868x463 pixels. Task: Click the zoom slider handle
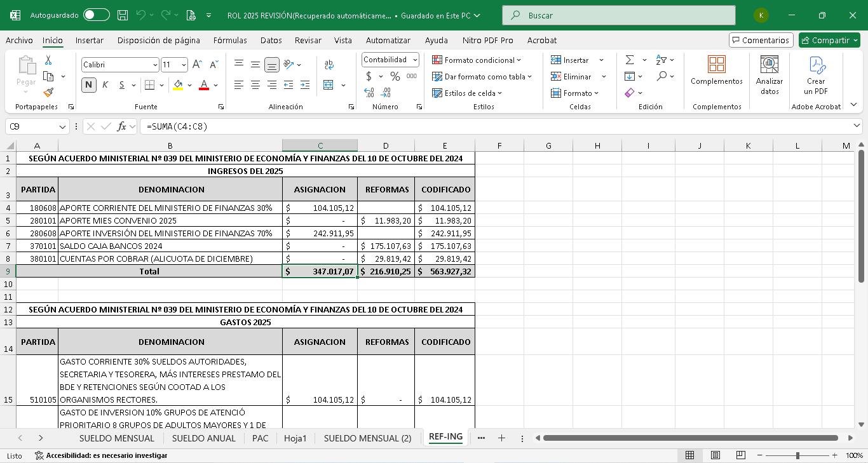tap(797, 455)
